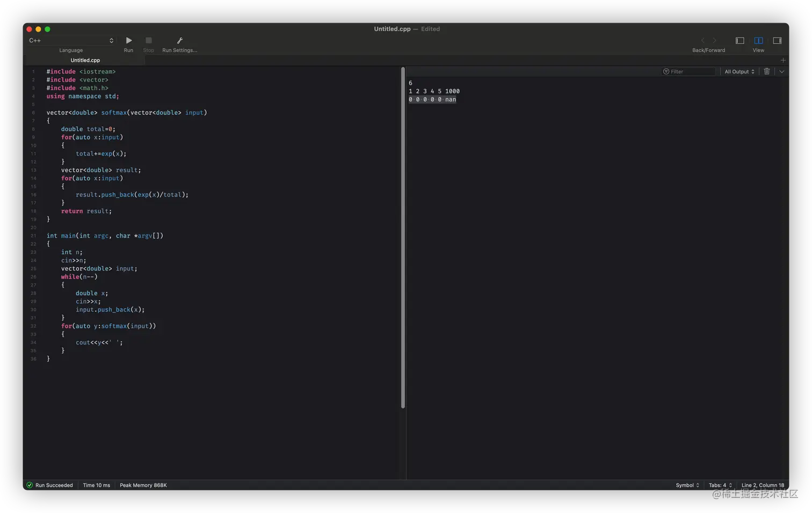
Task: Click 'cin>>n;' line
Action: (x=74, y=260)
